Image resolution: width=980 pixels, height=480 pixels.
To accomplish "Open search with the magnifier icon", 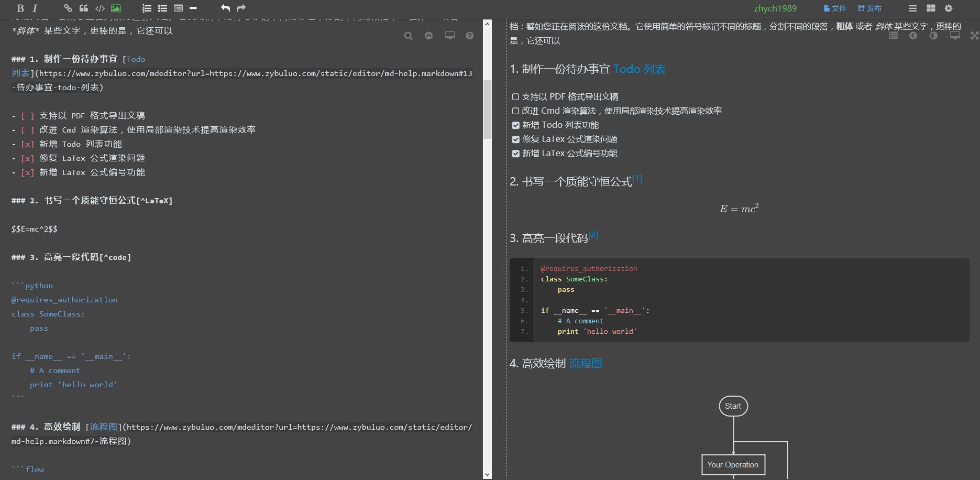I will coord(409,36).
